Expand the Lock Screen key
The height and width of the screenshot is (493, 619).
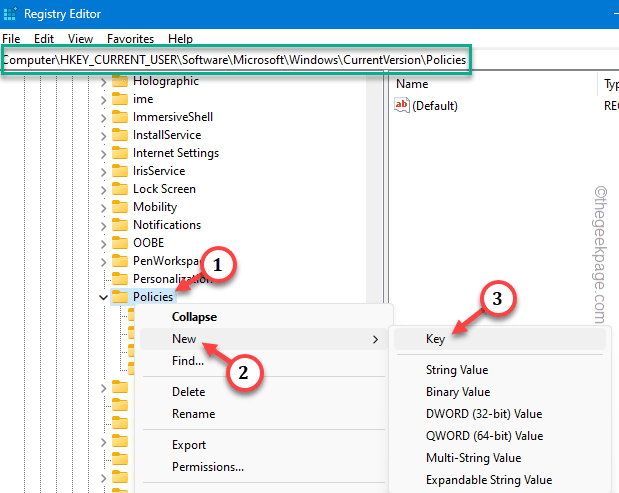[x=103, y=190]
